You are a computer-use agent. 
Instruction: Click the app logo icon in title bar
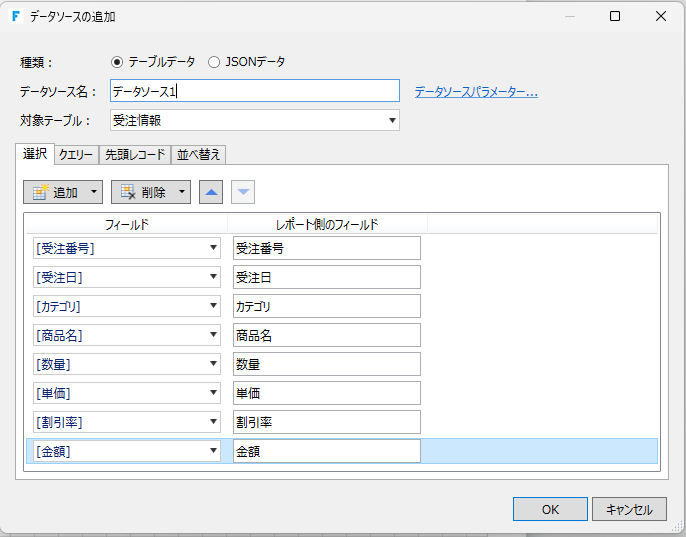pos(17,16)
